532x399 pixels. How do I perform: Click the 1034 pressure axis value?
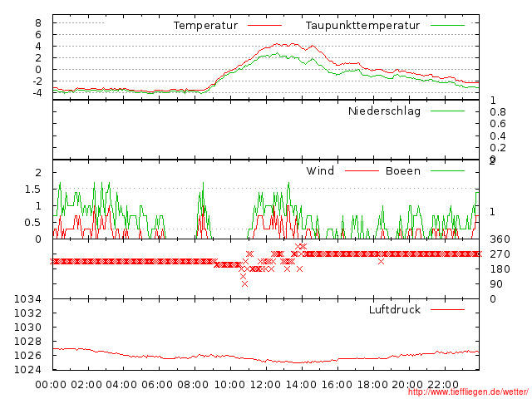27,299
